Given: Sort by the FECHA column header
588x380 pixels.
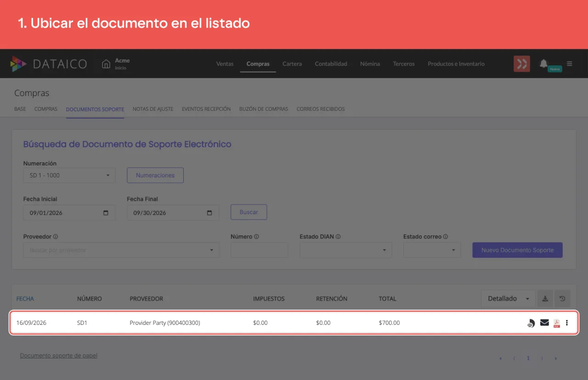Looking at the screenshot, I should coord(25,299).
